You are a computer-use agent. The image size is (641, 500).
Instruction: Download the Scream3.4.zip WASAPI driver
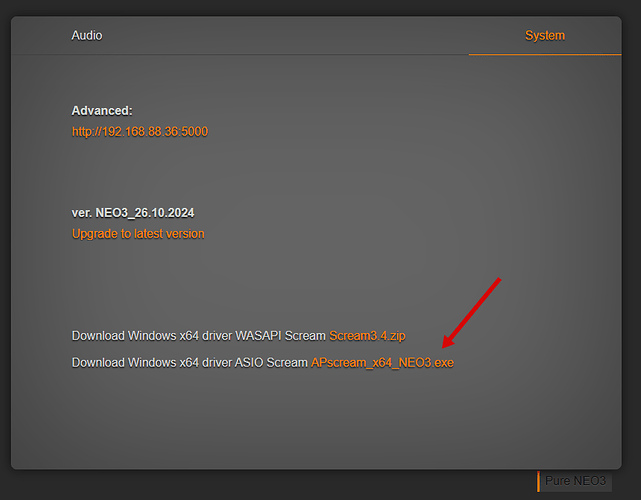coord(367,335)
